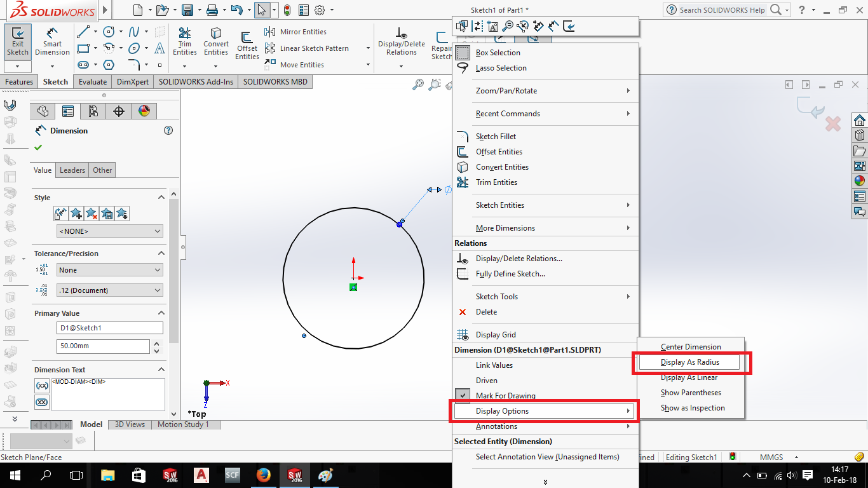This screenshot has width=868, height=488.
Task: Open the Style dropdown showing NONE
Action: 109,231
